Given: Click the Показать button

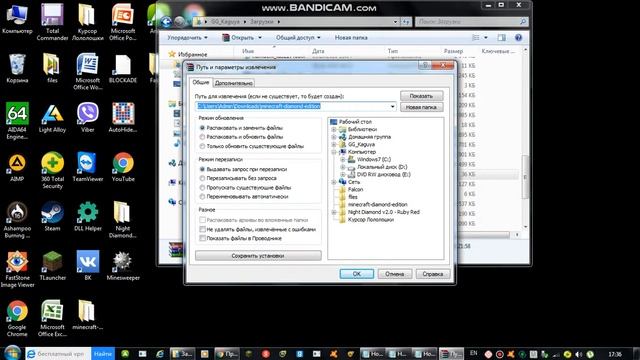Looking at the screenshot, I should pyautogui.click(x=421, y=96).
